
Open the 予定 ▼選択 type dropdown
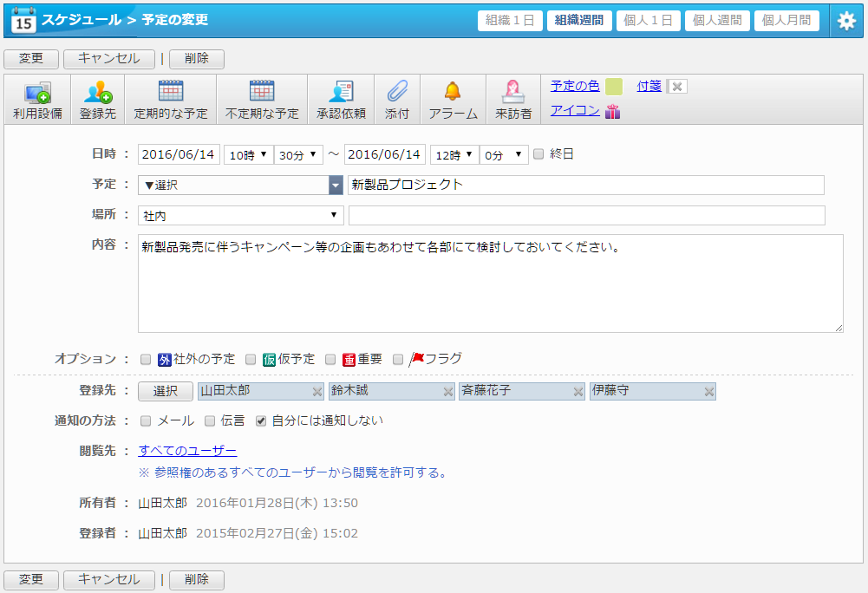tap(240, 185)
